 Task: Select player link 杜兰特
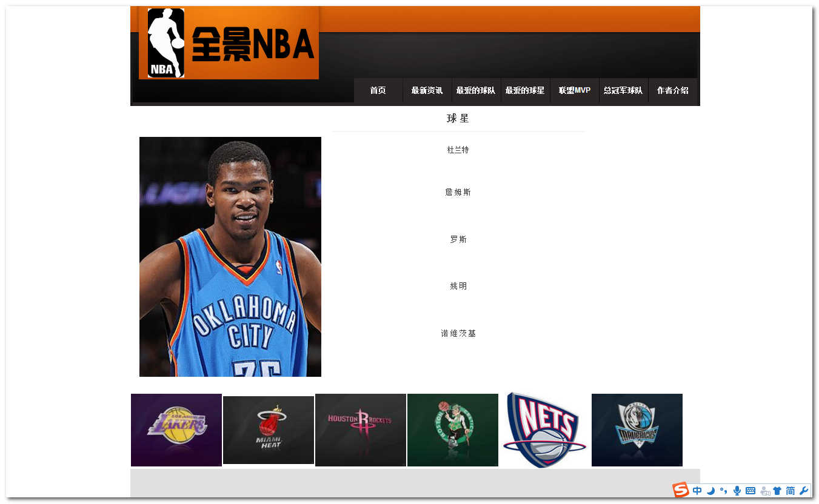(x=458, y=150)
